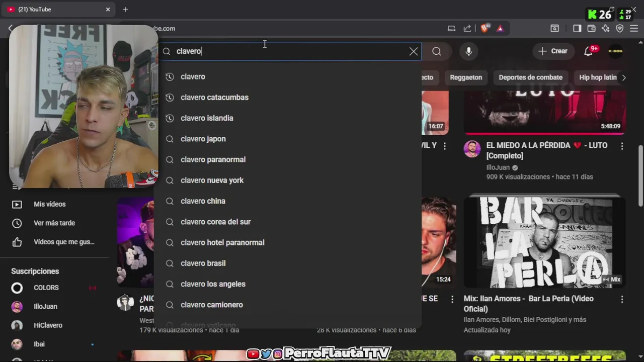Click the magnifier search button
This screenshot has height=362, width=644.
[x=437, y=51]
